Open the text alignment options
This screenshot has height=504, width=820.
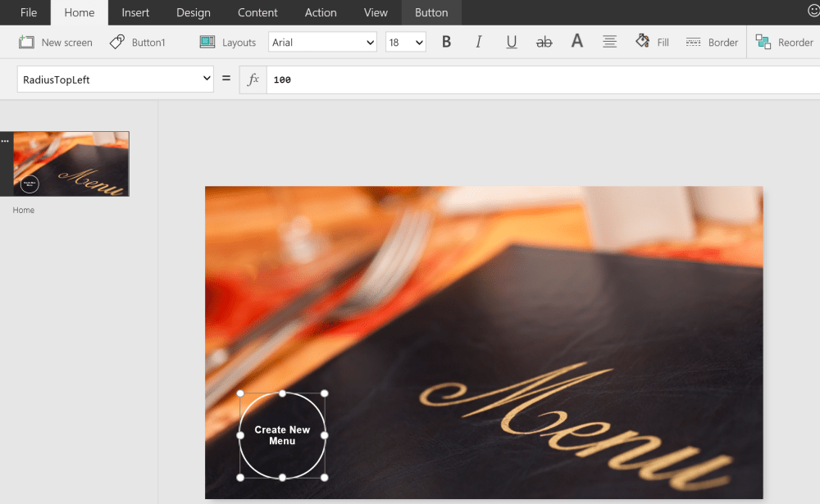(609, 42)
